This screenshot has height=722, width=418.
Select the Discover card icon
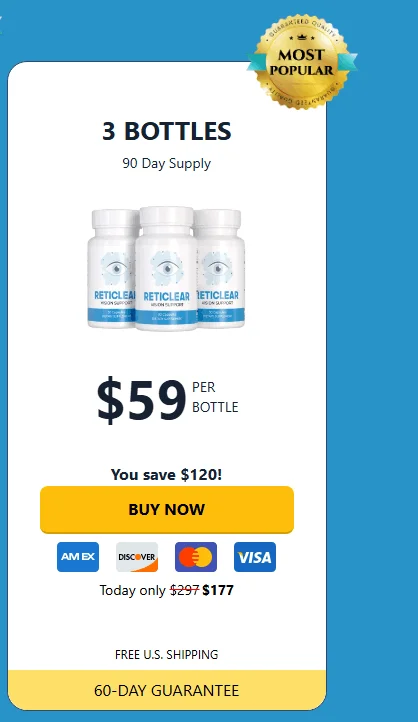coord(137,557)
